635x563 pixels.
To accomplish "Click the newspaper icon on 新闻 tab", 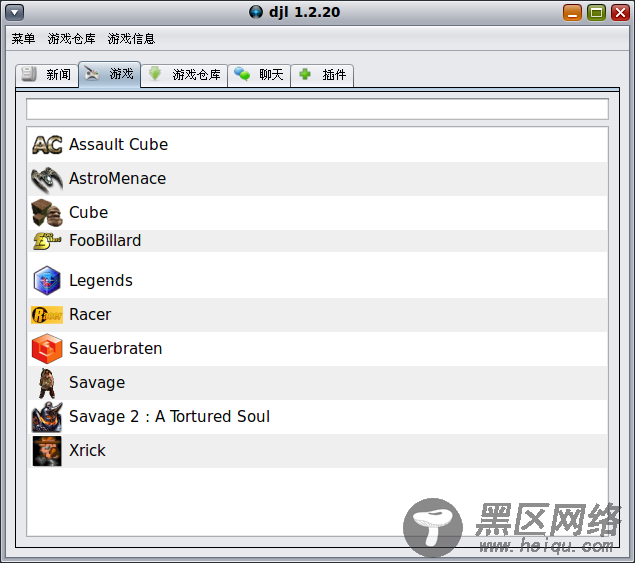I will pyautogui.click(x=29, y=74).
